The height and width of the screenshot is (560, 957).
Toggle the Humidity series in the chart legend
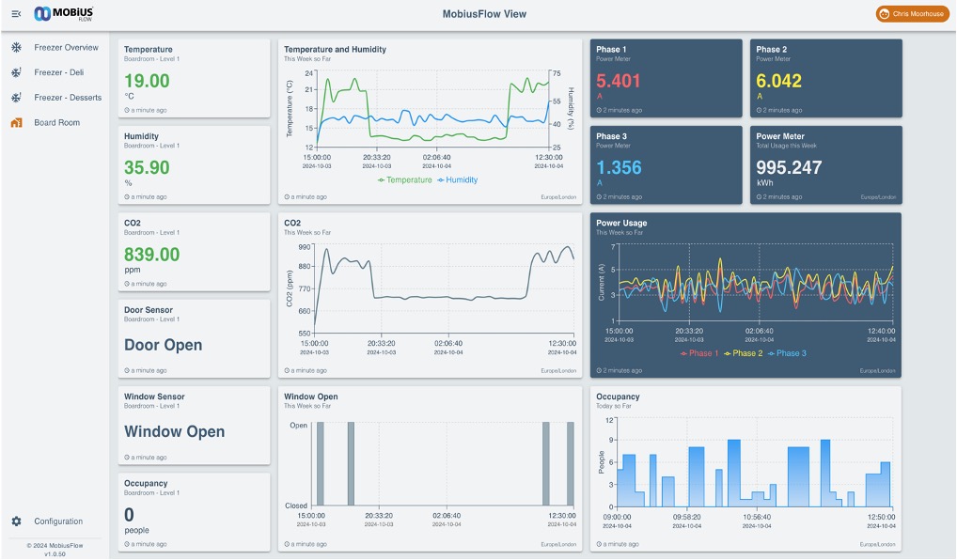pyautogui.click(x=461, y=179)
